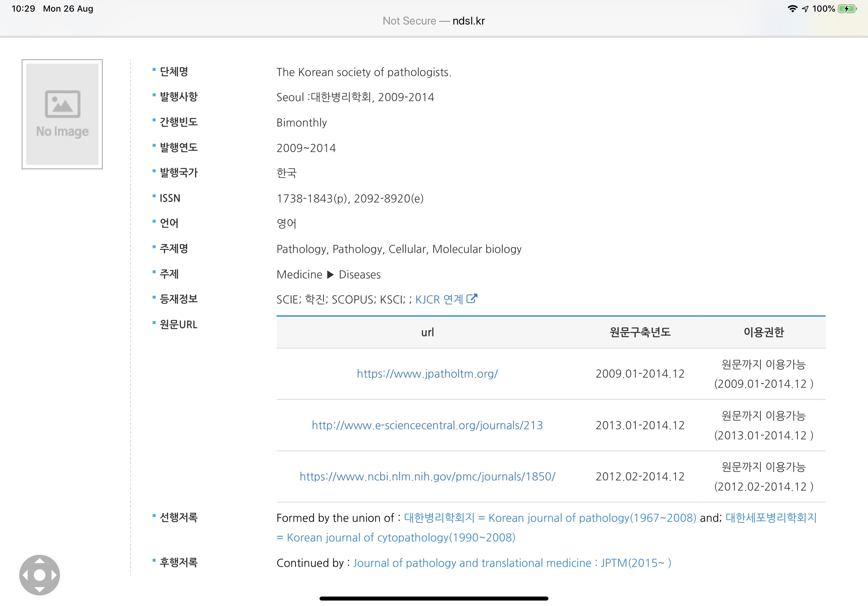Click the image icon inside placeholder
Screen dimensions: 868x606
tap(63, 104)
